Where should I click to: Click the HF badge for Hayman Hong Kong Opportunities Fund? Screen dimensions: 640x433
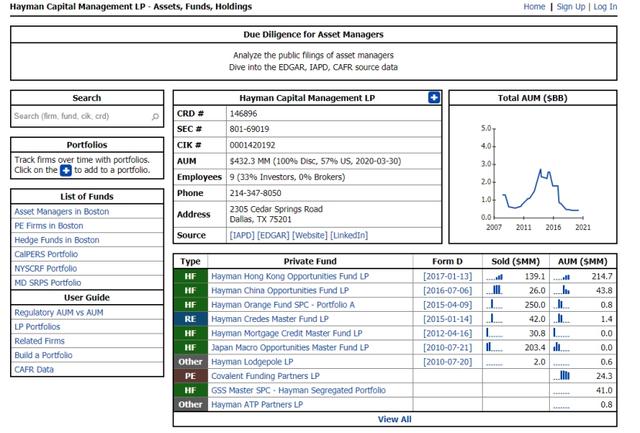click(191, 276)
